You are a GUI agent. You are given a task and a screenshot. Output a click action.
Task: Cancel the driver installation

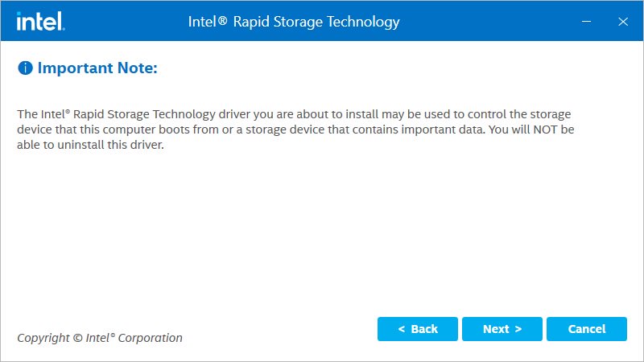[x=587, y=329]
